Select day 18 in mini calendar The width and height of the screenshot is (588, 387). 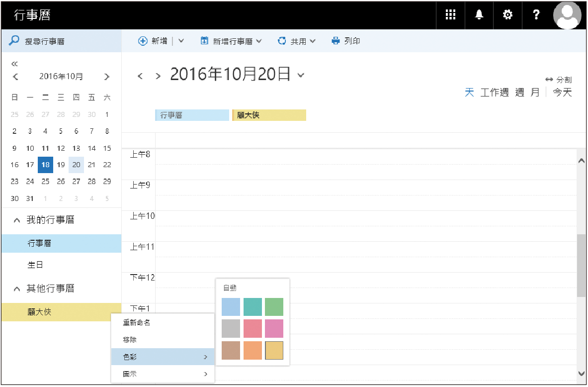pyautogui.click(x=45, y=165)
